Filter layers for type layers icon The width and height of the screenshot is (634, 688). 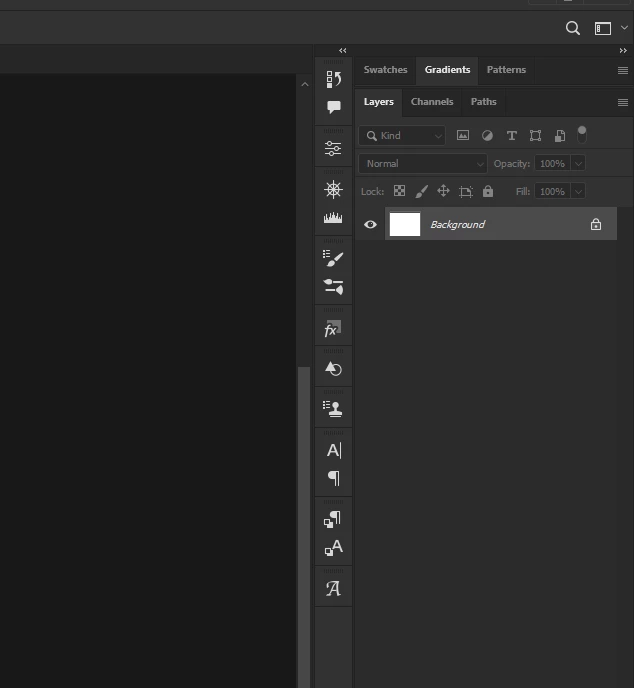512,136
